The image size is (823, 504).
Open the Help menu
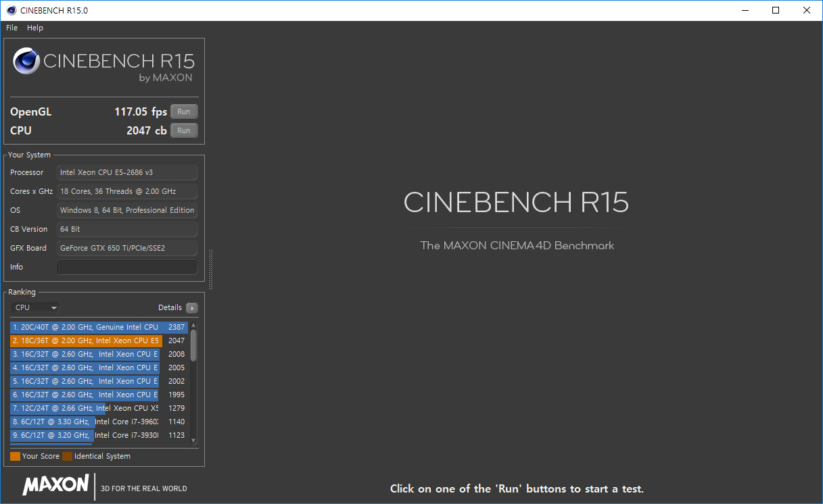(x=35, y=28)
